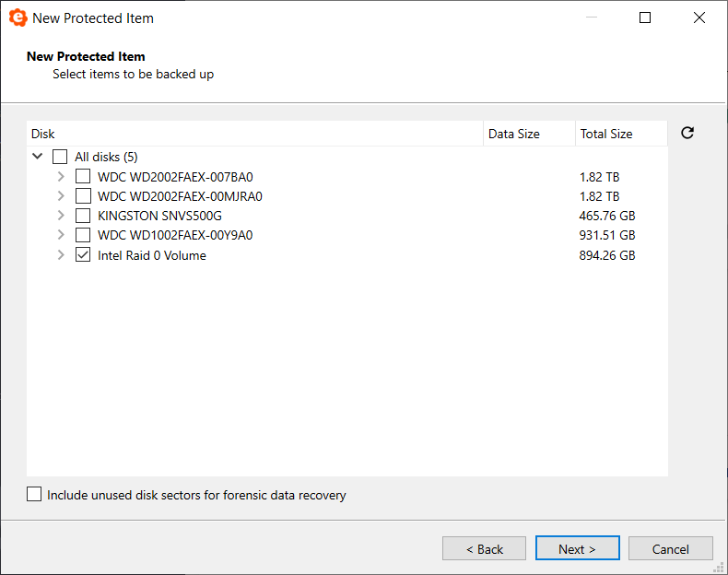This screenshot has width=728, height=575.
Task: Click the Data Size column header
Action: pyautogui.click(x=529, y=134)
